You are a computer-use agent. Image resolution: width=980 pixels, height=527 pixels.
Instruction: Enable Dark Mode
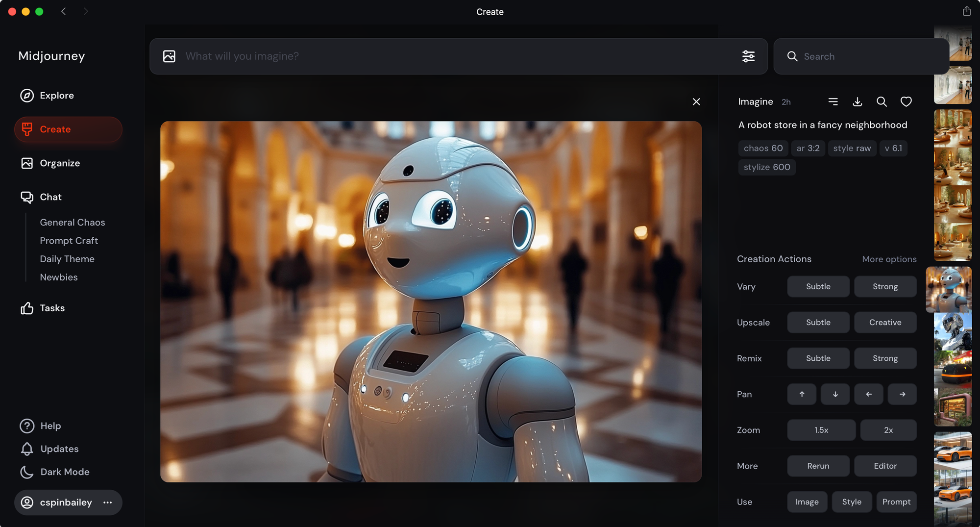click(26, 472)
